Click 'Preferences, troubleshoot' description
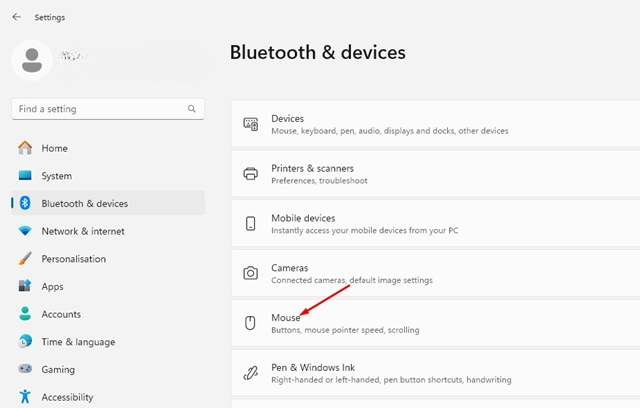 (319, 181)
